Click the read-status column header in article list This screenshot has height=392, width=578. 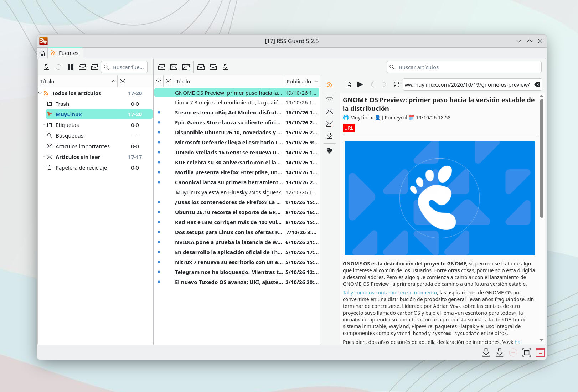point(159,82)
